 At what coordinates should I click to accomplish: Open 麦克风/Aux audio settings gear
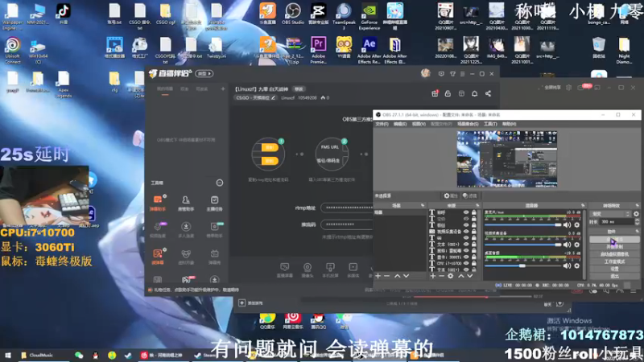[576, 225]
